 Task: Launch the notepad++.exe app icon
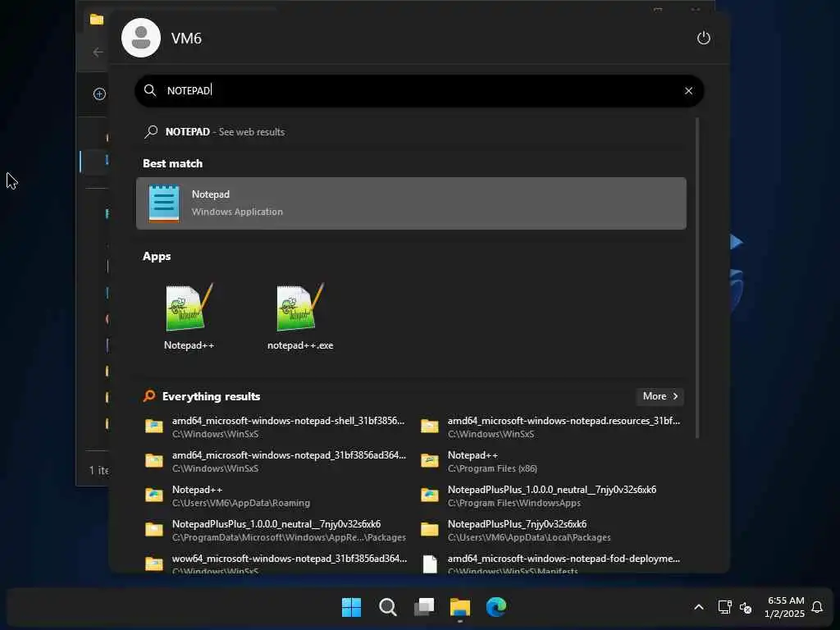[300, 317]
